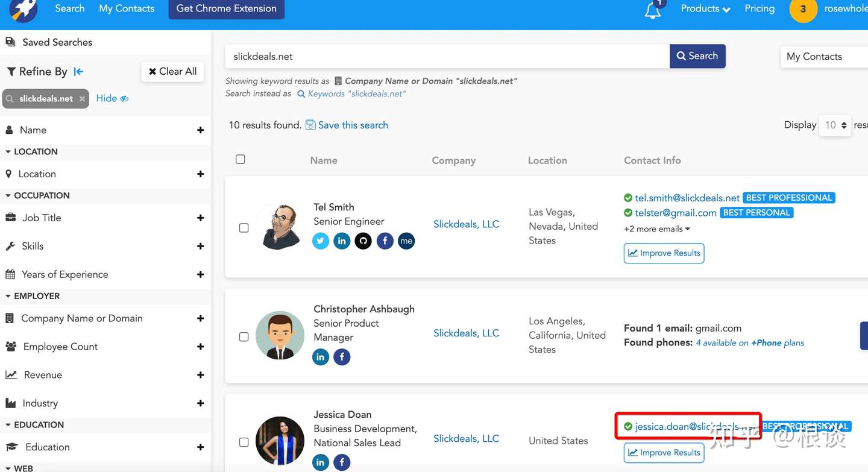Click tel.smith@slickdeals.net email

pos(687,198)
